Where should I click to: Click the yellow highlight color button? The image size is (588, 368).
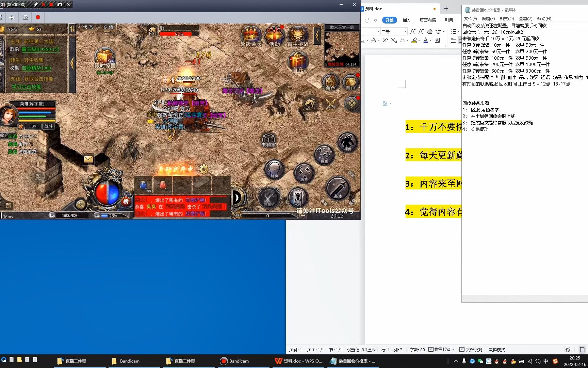tap(414, 40)
